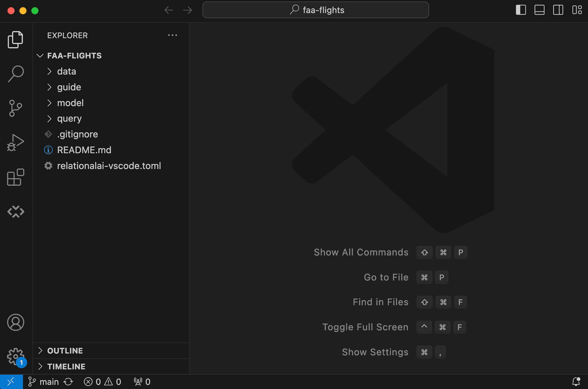Screen dimensions: 588x389
Task: Click the git icon beside .gitignore
Action: (48, 134)
